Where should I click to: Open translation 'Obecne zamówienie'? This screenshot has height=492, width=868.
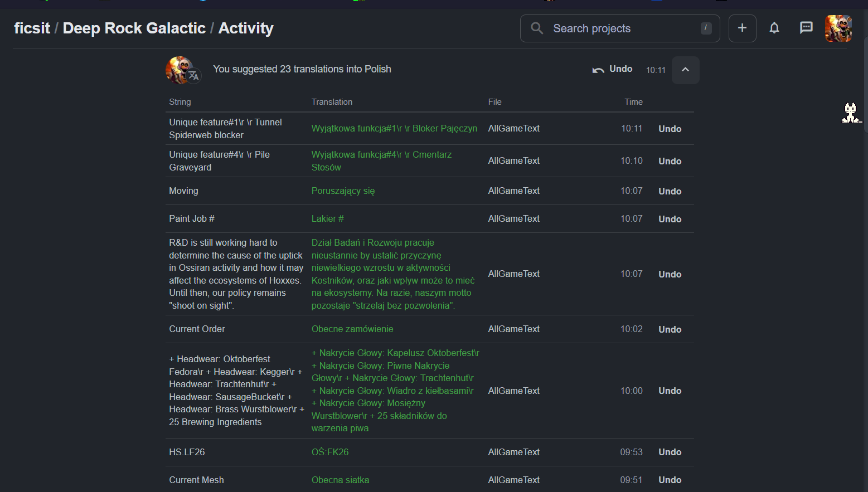coord(352,329)
